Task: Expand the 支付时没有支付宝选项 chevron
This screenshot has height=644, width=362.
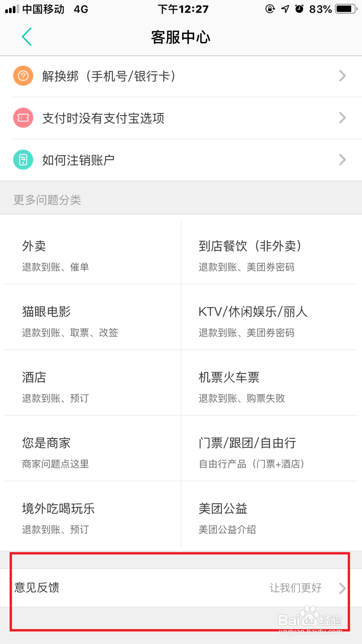Action: click(342, 118)
